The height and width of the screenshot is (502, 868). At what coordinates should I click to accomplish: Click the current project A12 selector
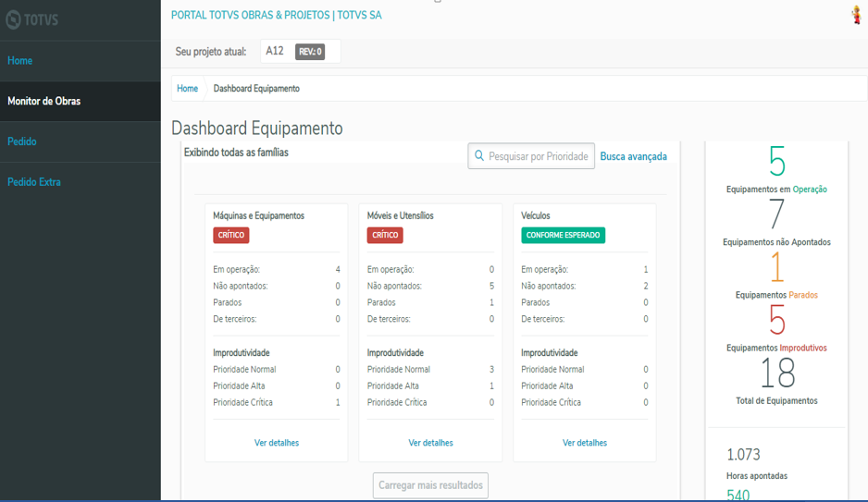pyautogui.click(x=300, y=52)
